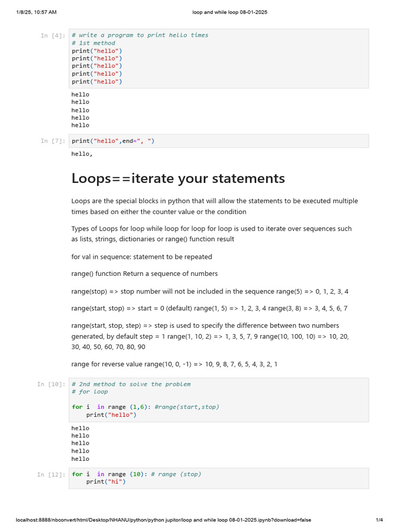Click the "Types of Loops" paragraph

tap(211, 234)
